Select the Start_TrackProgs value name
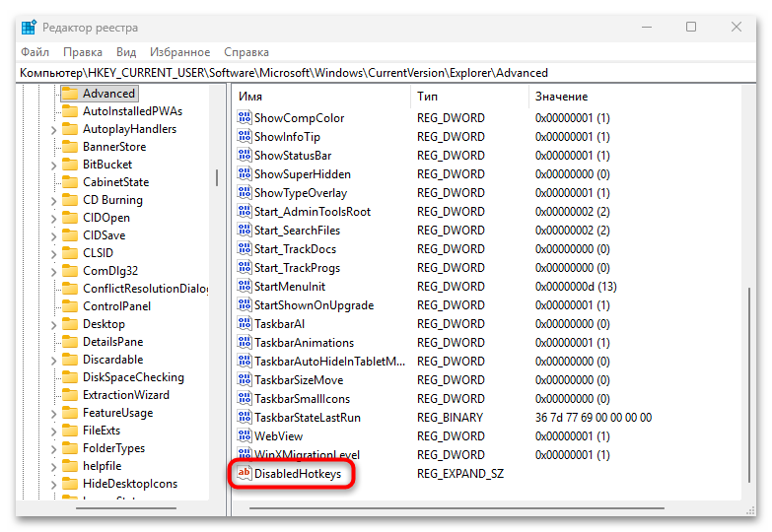Viewport: 772px width, 532px height. (x=297, y=268)
